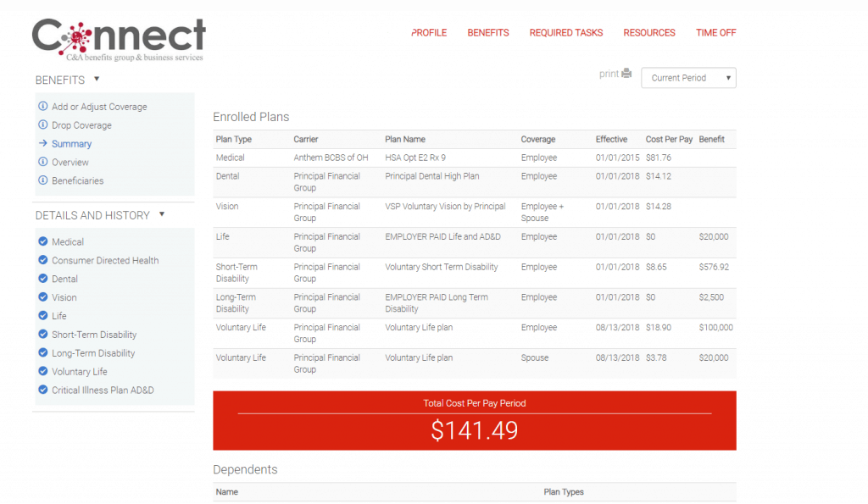This screenshot has width=868, height=504.
Task: Click the checkmark beside Critical Illness Plan AD&D
Action: 42,390
